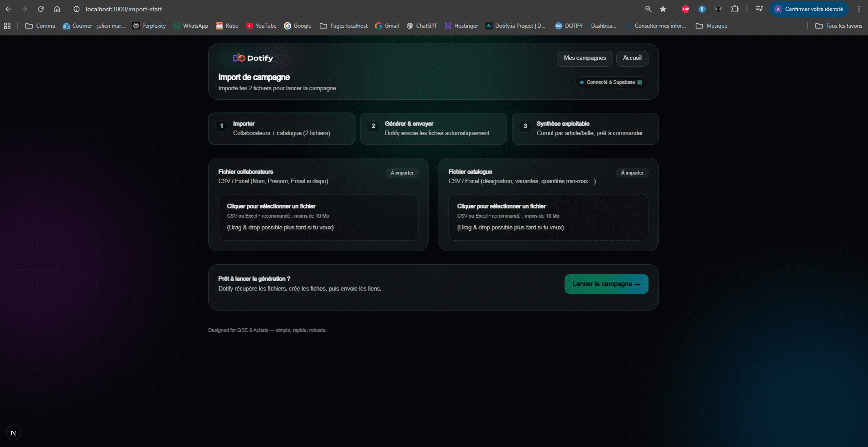This screenshot has height=447, width=868.
Task: Click Prêt à lancer la génération ? text
Action: coord(254,279)
